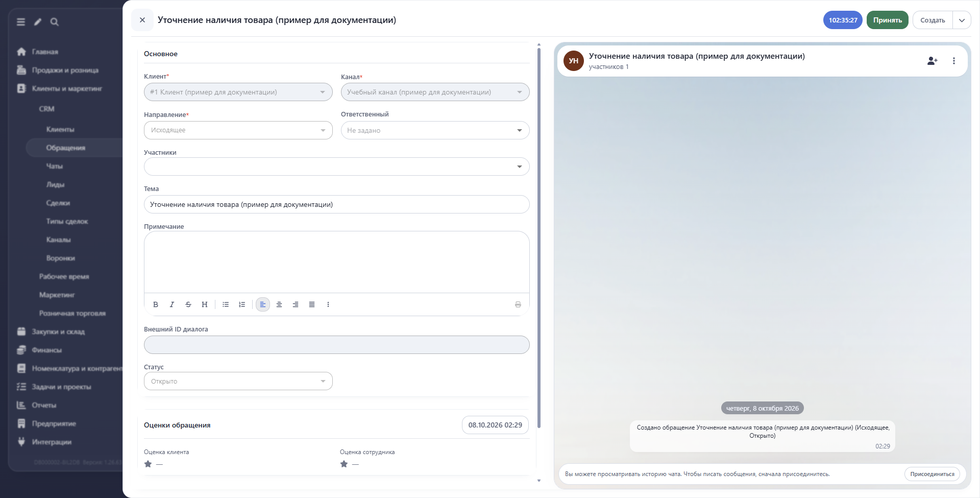
Task: Align note text left
Action: point(263,304)
